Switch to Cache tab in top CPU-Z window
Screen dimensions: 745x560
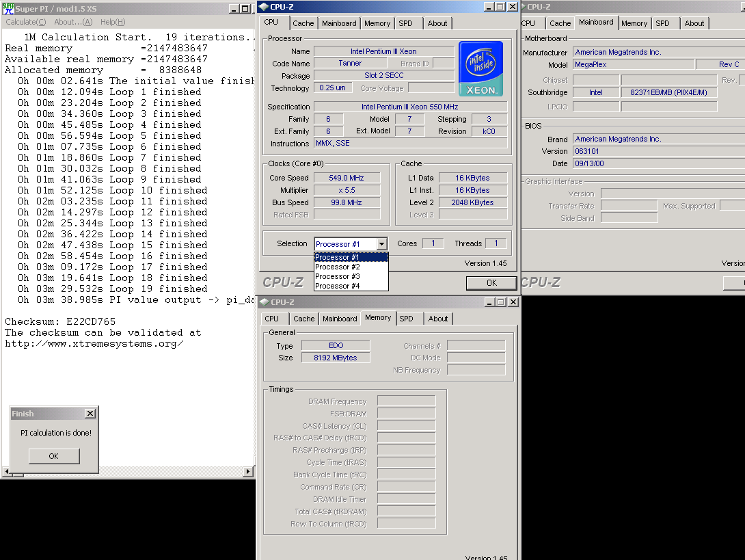click(x=303, y=23)
